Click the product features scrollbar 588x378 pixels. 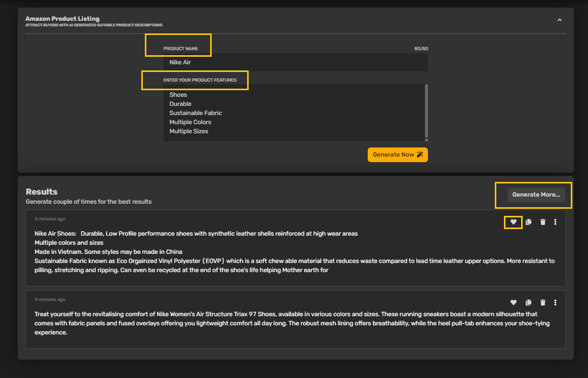[426, 111]
